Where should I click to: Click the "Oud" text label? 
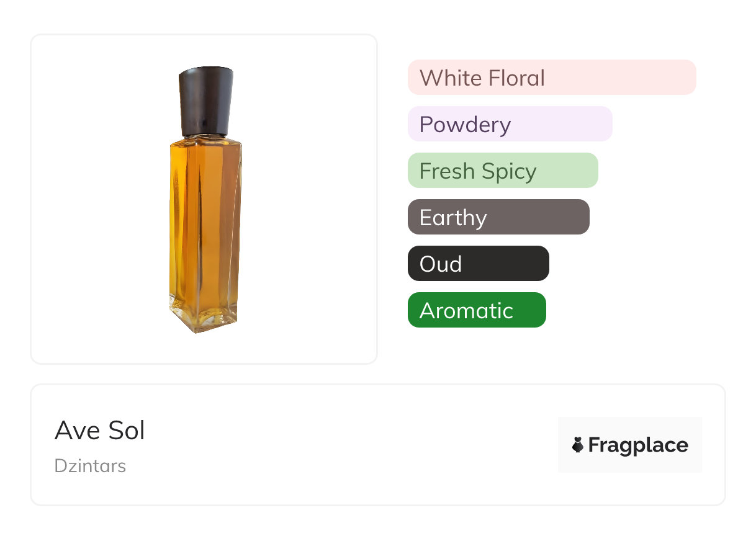(x=441, y=264)
